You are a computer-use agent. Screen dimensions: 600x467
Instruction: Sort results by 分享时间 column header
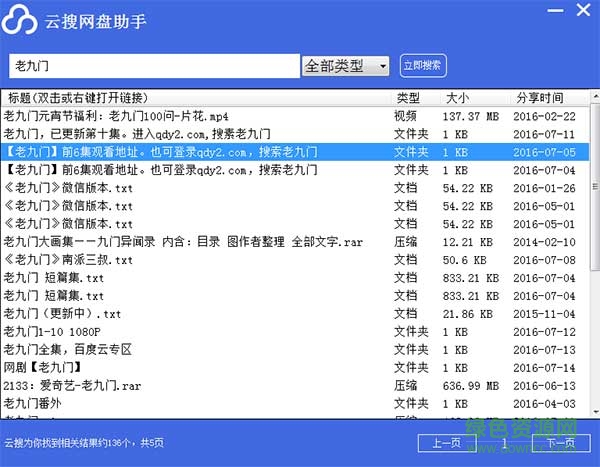click(x=540, y=98)
